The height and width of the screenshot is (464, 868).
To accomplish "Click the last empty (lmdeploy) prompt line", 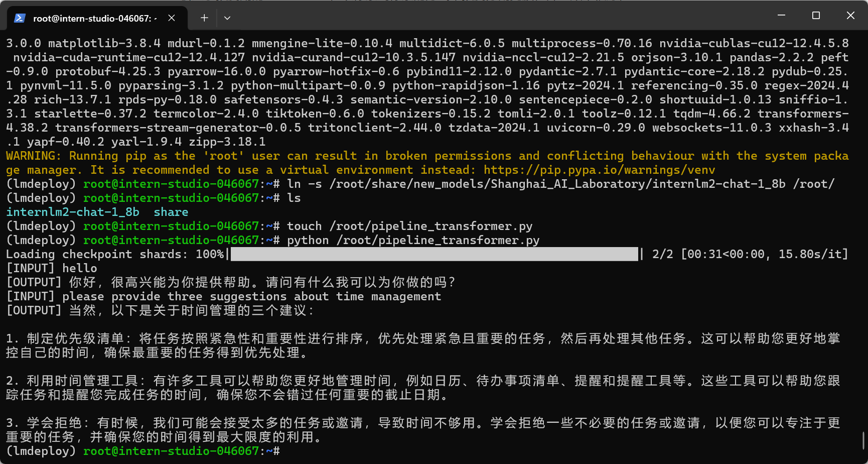I will [143, 451].
